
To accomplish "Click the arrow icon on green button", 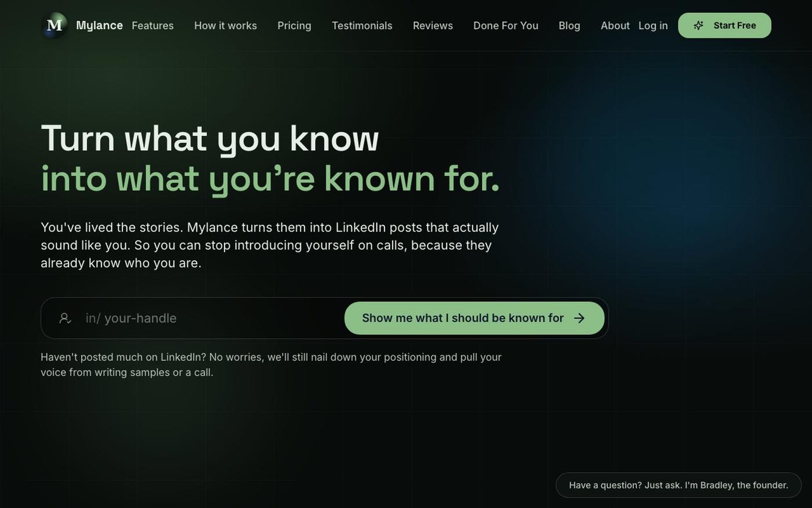I will 579,318.
